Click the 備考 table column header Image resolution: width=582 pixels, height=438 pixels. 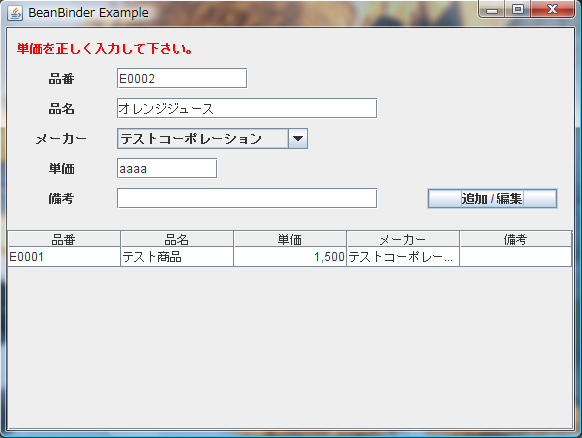516,239
